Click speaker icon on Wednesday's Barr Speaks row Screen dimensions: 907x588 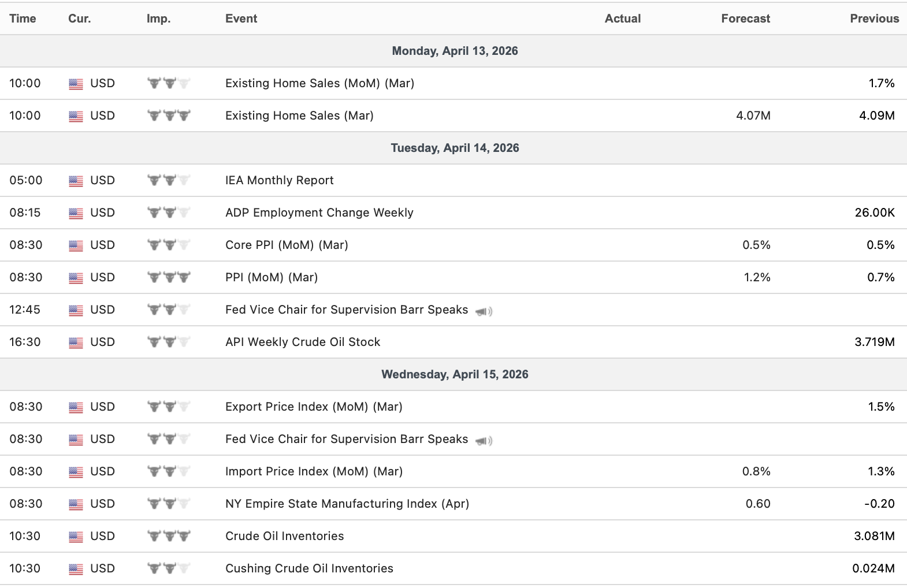click(484, 441)
